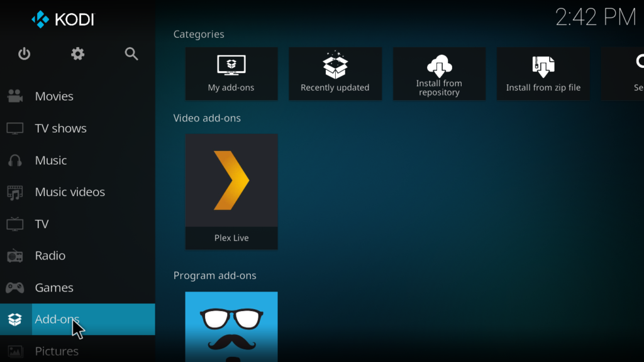Click the TV icon in sidebar
Image resolution: width=644 pixels, height=362 pixels.
pos(15,224)
